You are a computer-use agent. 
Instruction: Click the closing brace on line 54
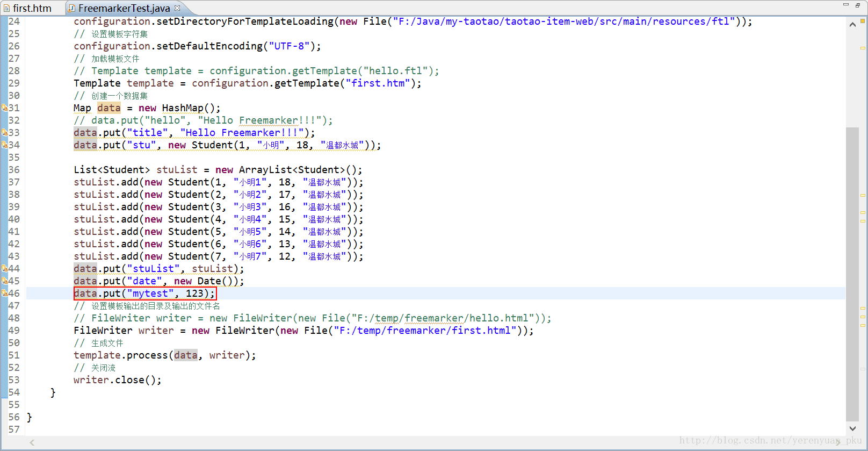coord(53,392)
